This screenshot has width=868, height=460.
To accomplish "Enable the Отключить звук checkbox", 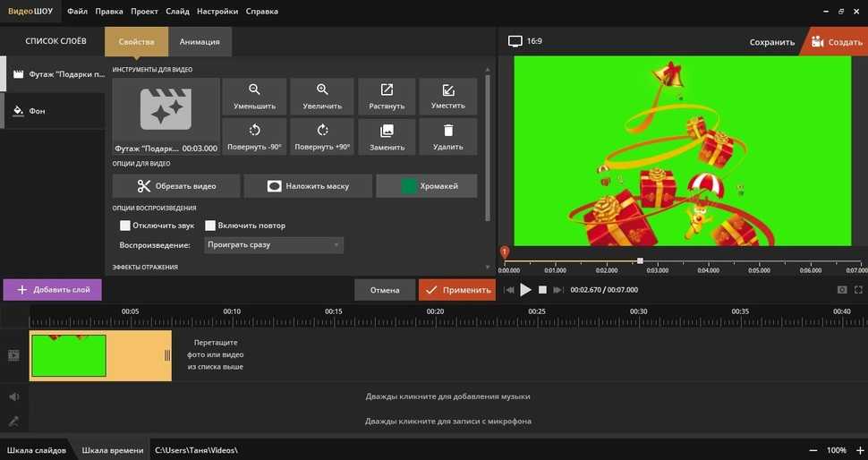I will [x=125, y=226].
